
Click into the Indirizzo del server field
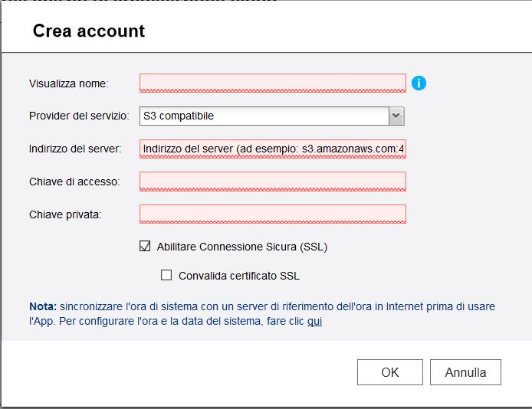click(x=272, y=149)
